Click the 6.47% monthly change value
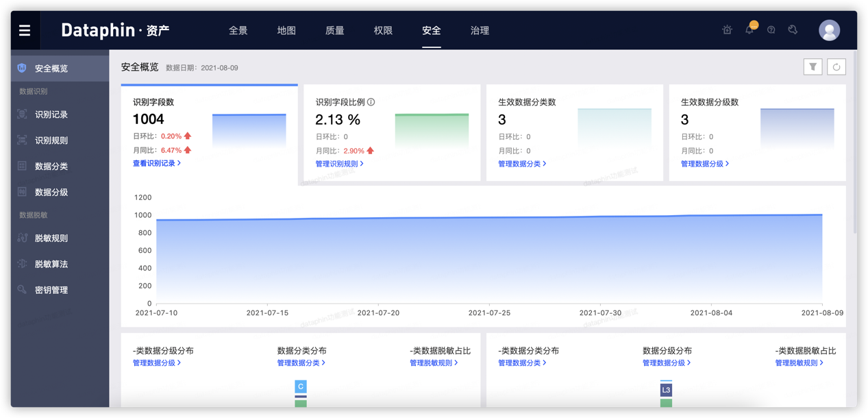Image resolution: width=868 pixels, height=418 pixels. [x=171, y=150]
